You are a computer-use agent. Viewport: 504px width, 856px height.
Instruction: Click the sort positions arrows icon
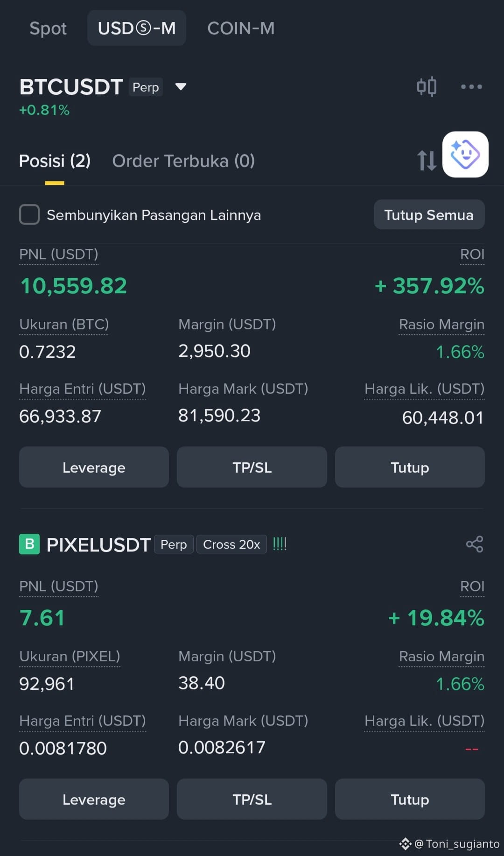(x=427, y=160)
